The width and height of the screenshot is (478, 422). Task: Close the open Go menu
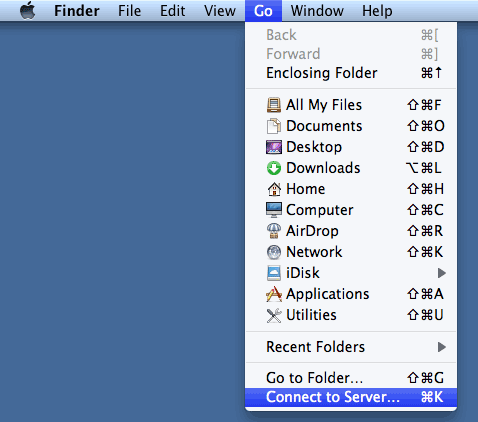[x=263, y=11]
